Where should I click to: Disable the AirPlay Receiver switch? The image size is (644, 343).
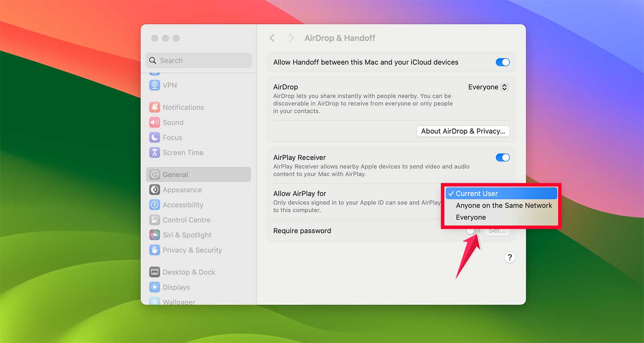tap(502, 157)
